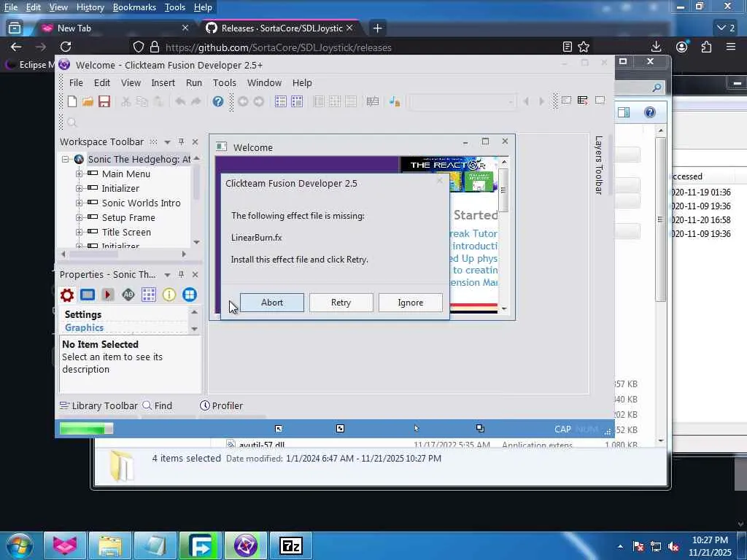Open the Frame Editor toolbar icon next to Storyboard
747x560 pixels.
(x=297, y=101)
